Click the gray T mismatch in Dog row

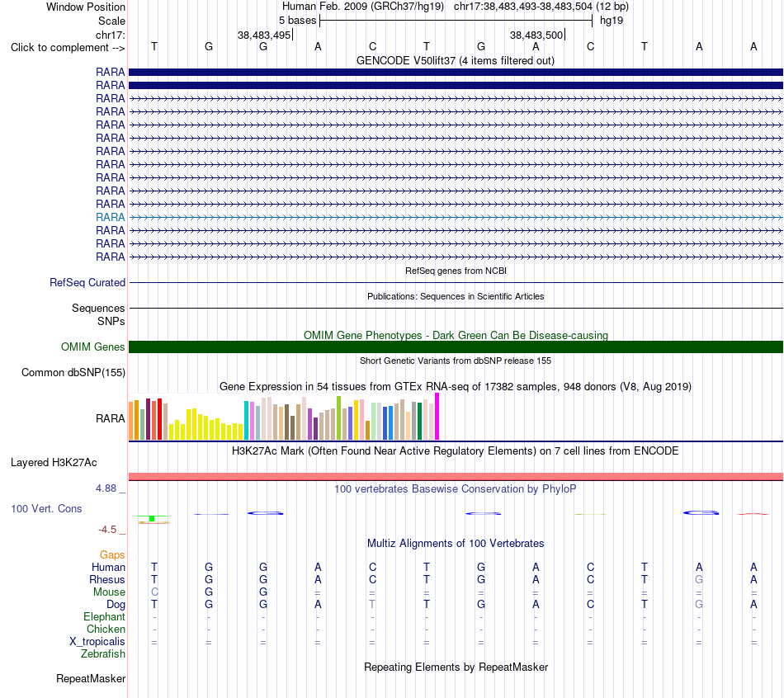click(372, 605)
